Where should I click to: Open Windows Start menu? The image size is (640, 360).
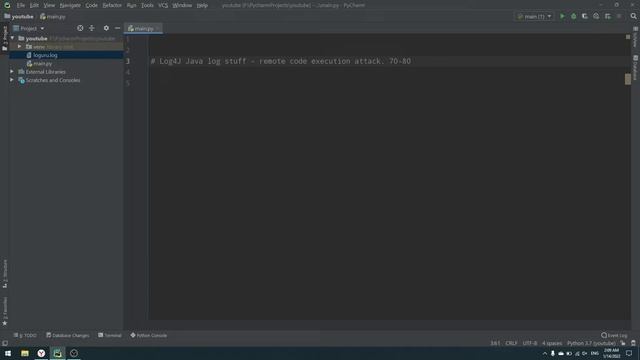(x=8, y=353)
